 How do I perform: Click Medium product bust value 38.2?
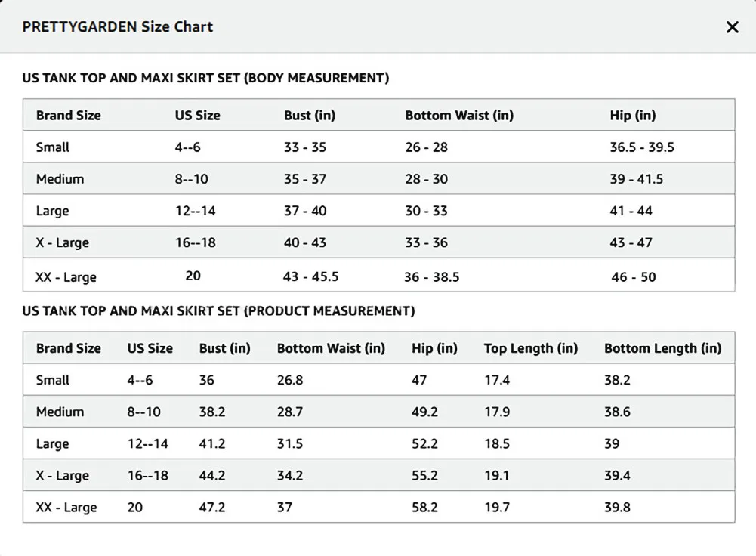[x=212, y=412]
